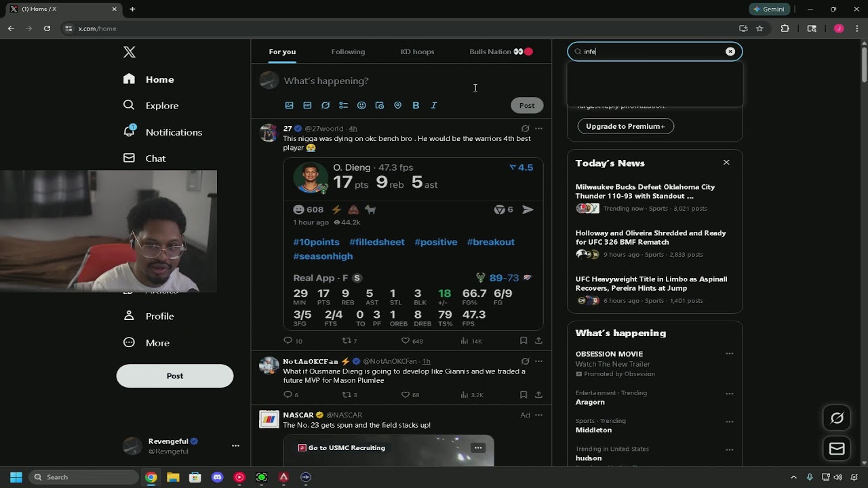
Task: View analytics for 27's post
Action: tap(471, 341)
